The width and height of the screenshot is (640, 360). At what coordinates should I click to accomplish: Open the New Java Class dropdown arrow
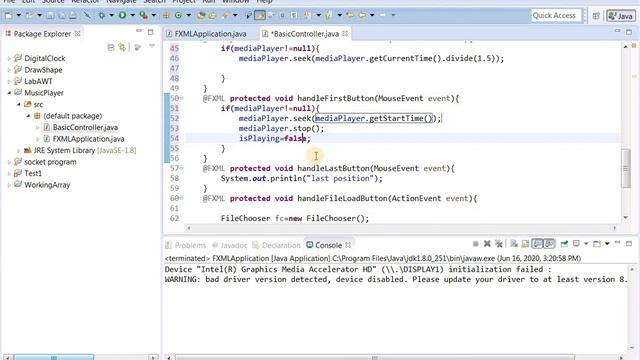click(x=189, y=16)
